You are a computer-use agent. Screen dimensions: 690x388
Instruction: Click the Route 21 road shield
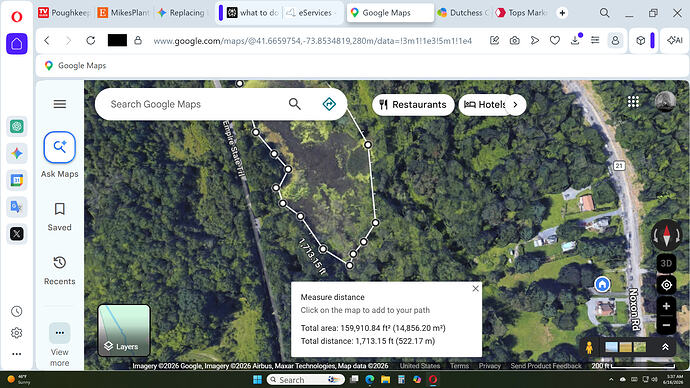(619, 166)
